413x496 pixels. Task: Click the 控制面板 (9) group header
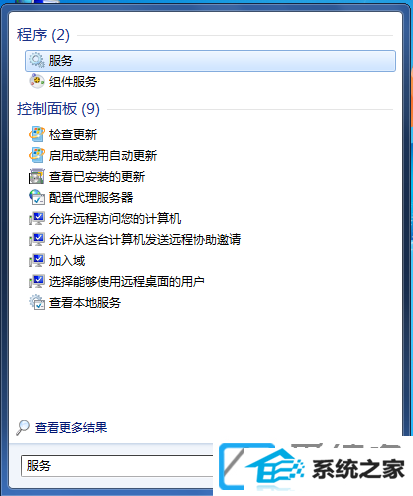click(58, 109)
